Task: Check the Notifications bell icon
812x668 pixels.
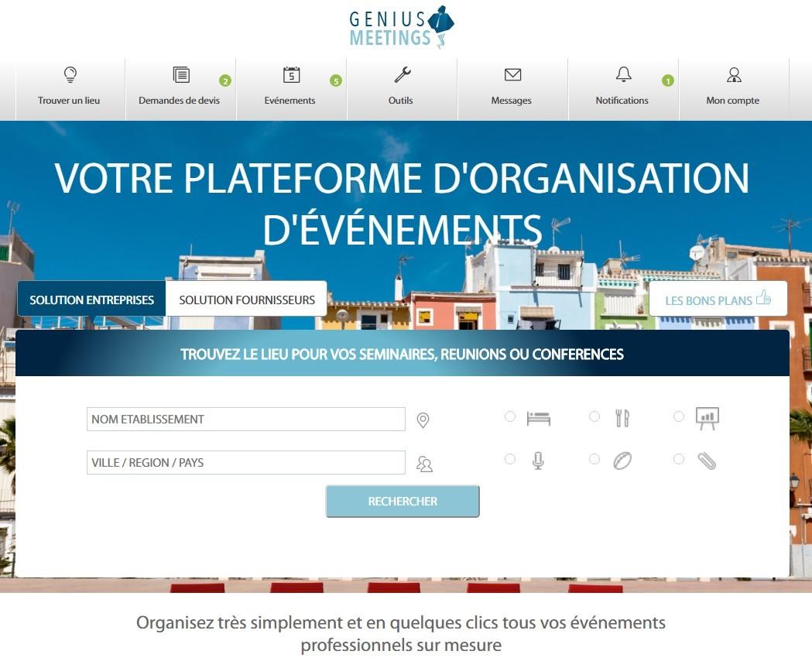Action: click(x=623, y=74)
